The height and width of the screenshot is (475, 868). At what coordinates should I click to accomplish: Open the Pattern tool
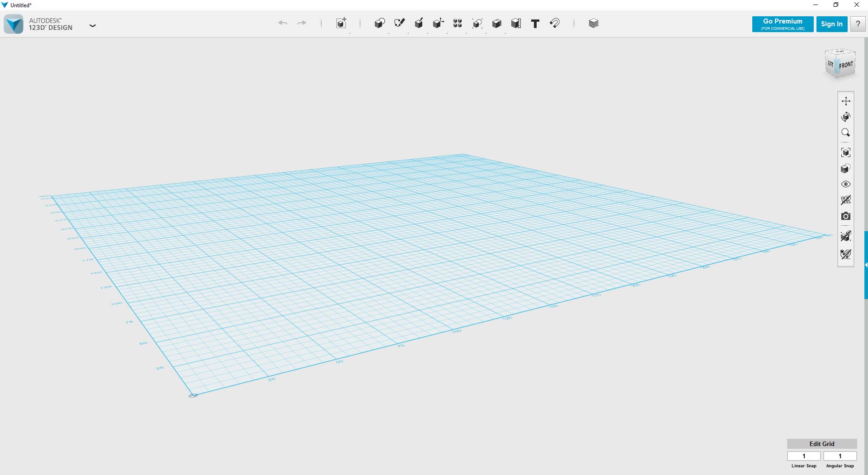coord(457,23)
